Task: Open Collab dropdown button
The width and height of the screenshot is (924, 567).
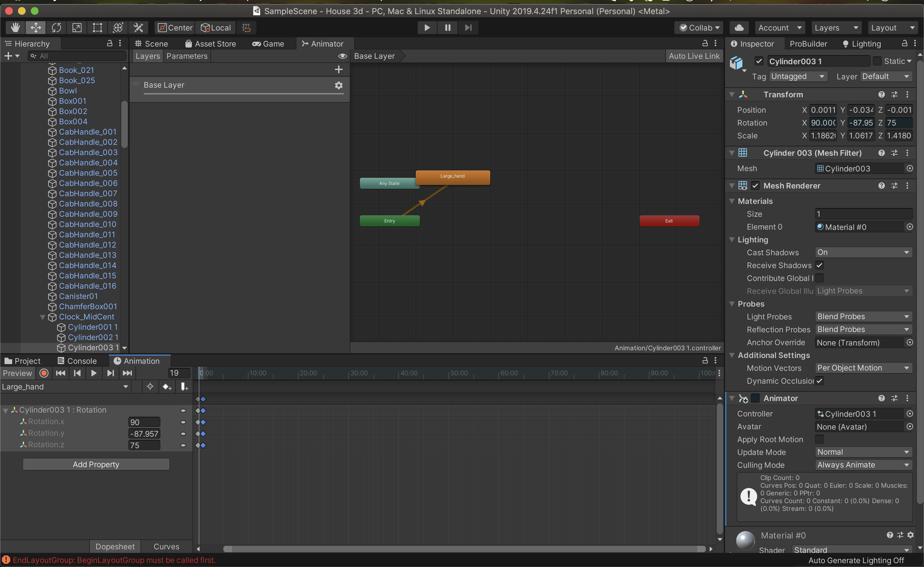Action: [x=699, y=27]
